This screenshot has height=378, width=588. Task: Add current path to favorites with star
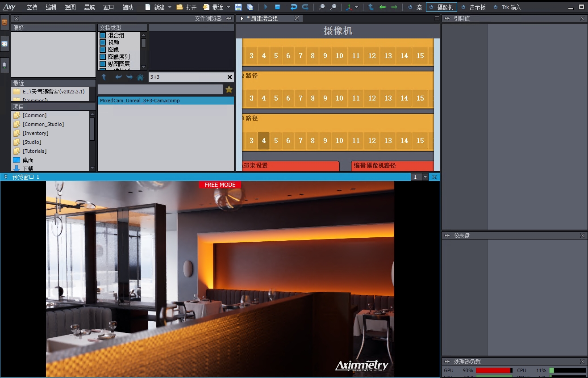(229, 89)
